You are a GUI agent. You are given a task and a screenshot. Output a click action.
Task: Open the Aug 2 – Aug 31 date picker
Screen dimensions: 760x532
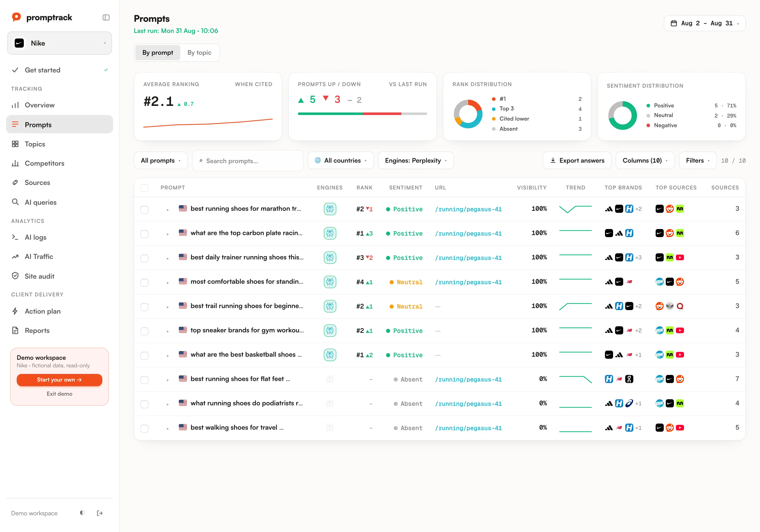coord(704,23)
